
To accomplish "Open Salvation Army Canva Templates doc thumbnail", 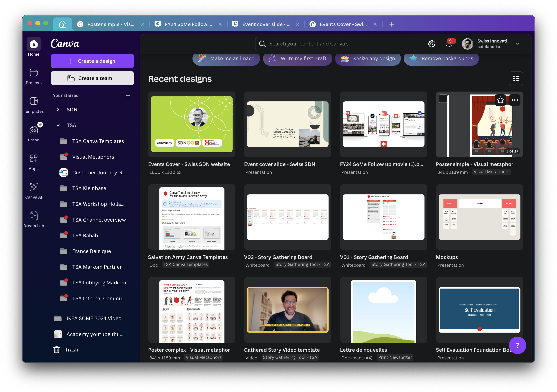I will 192,217.
